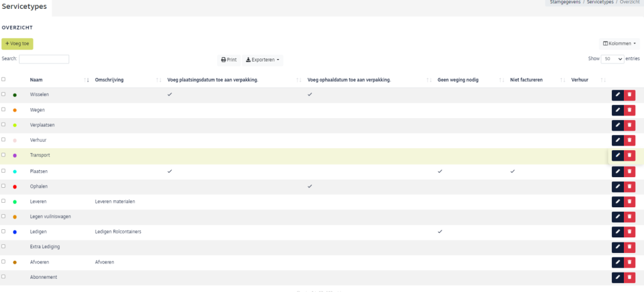
Task: Edit the Transport service type row
Action: coord(618,156)
